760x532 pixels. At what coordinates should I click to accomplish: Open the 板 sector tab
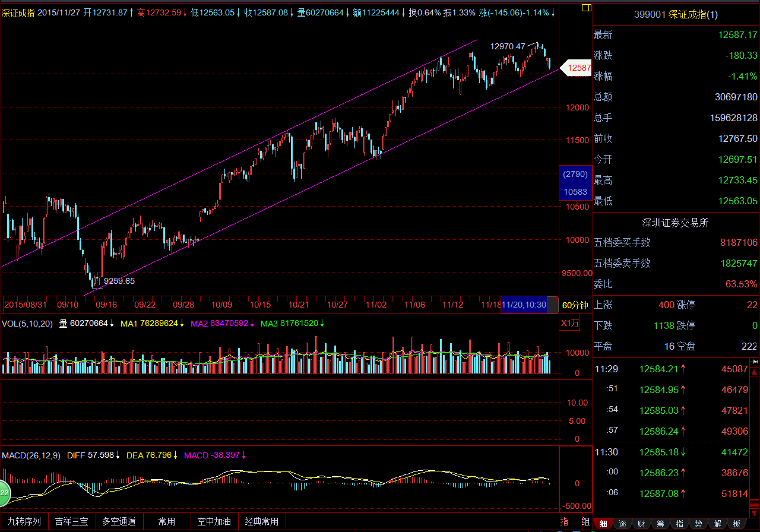click(x=736, y=524)
